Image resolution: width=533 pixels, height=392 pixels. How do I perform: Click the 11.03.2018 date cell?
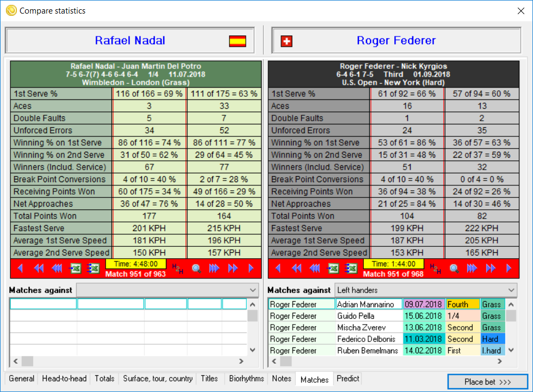(x=424, y=339)
